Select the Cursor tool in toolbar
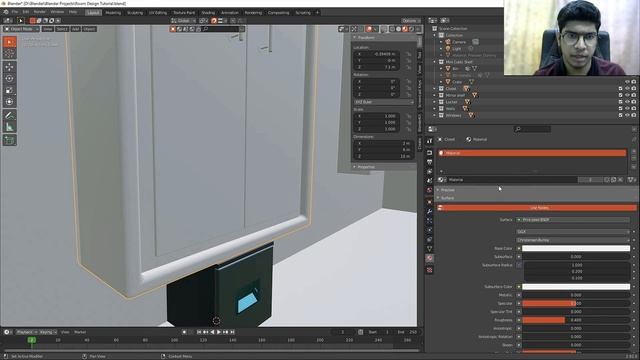Image resolution: width=640 pixels, height=360 pixels. 9,54
